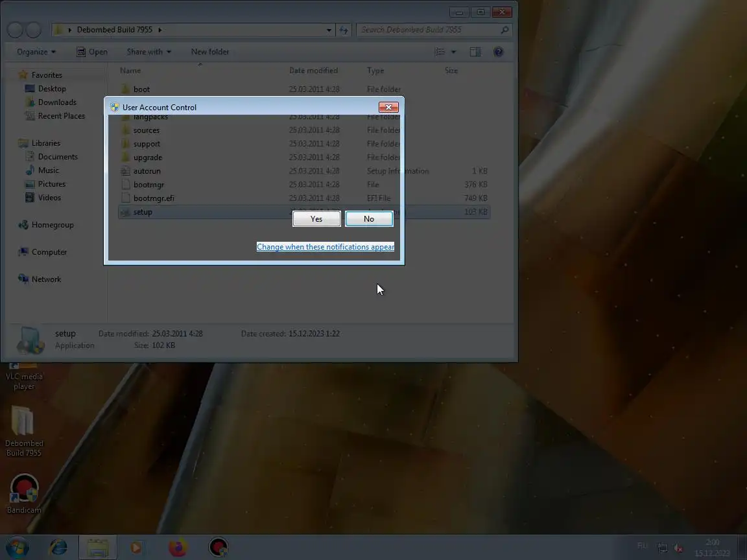Click New folder in Explorer toolbar
The width and height of the screenshot is (747, 560).
[210, 51]
